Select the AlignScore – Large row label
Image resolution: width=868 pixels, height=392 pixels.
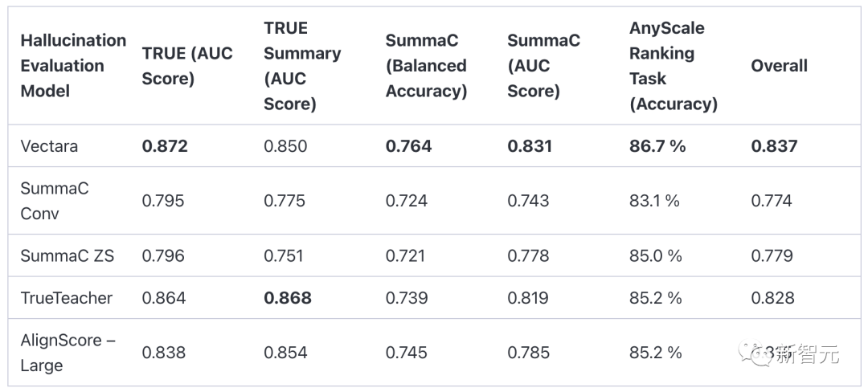pos(68,352)
